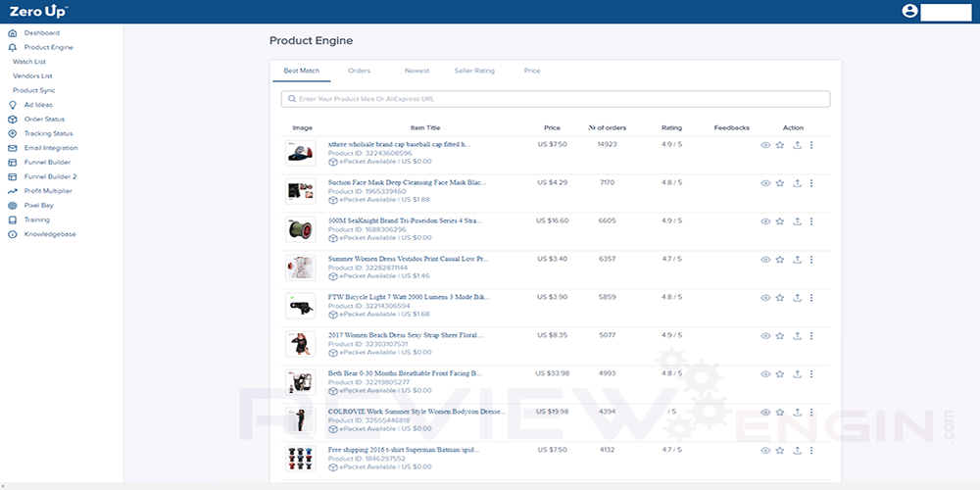The width and height of the screenshot is (980, 490).
Task: View the Superman/Batman t-shirt eye icon
Action: point(765,451)
